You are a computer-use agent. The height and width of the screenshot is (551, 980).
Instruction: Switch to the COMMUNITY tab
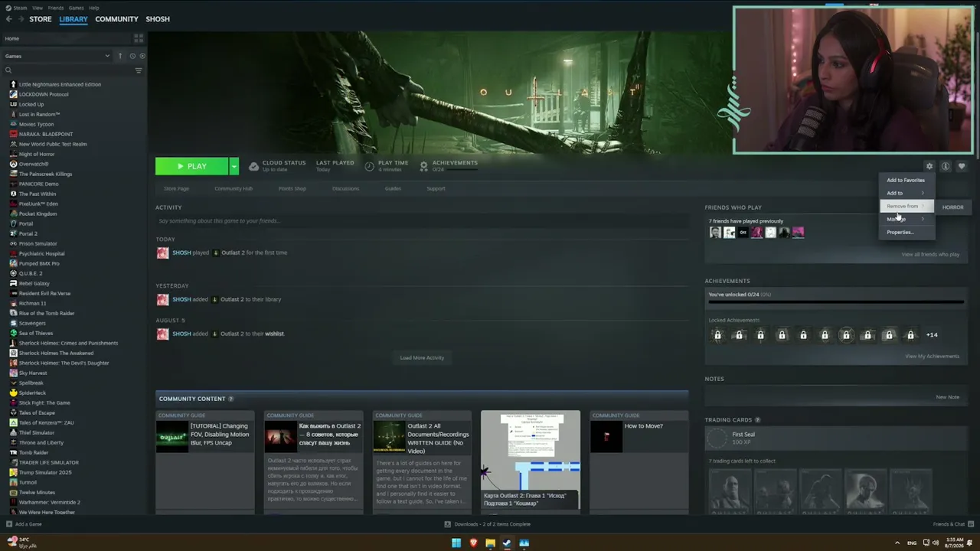pyautogui.click(x=116, y=19)
